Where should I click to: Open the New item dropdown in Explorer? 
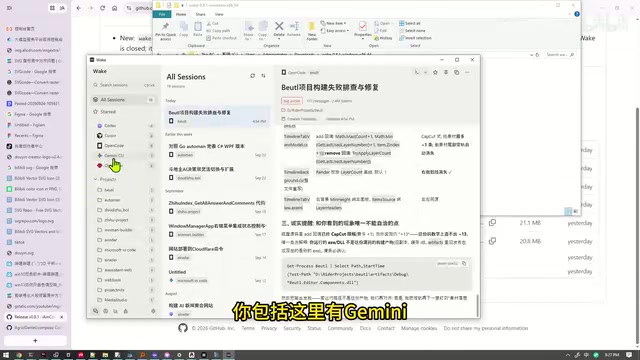click(x=334, y=23)
